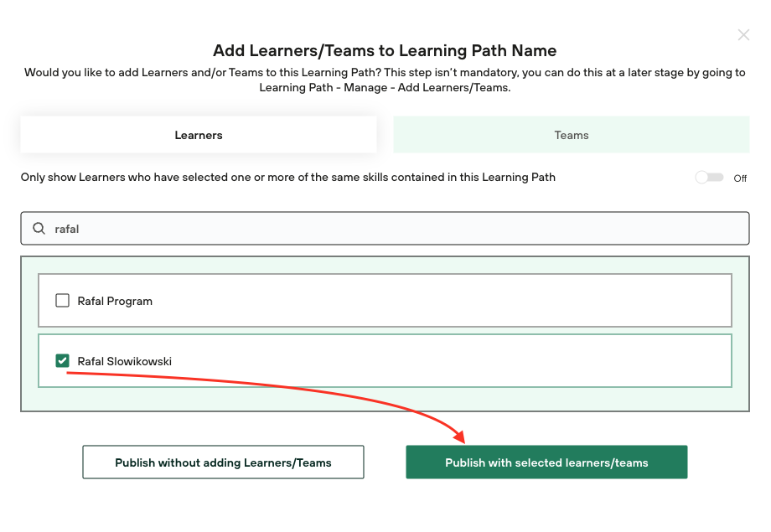Click the magnifying glass search icon
771x532 pixels.
[x=39, y=229]
